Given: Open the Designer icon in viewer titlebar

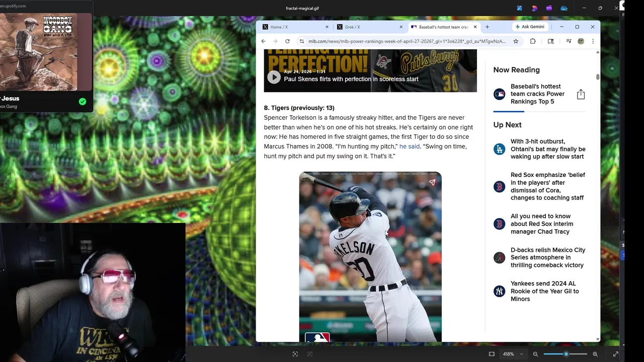Looking at the screenshot, I should [x=534, y=8].
